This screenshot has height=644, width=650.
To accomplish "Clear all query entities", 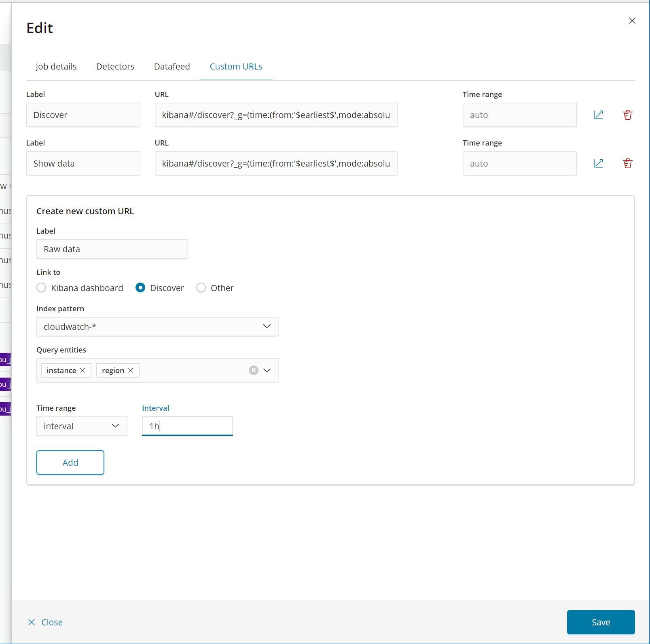I will (x=254, y=370).
